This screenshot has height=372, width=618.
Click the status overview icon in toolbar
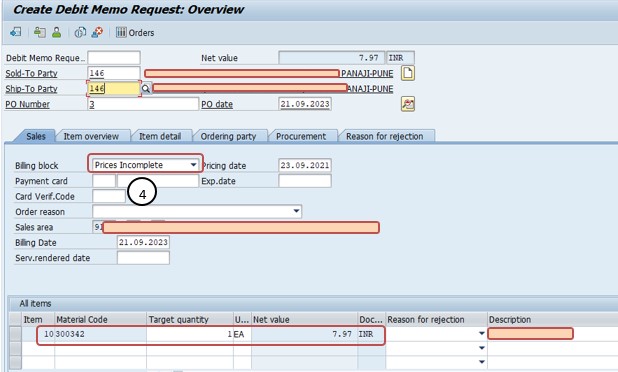[x=80, y=32]
